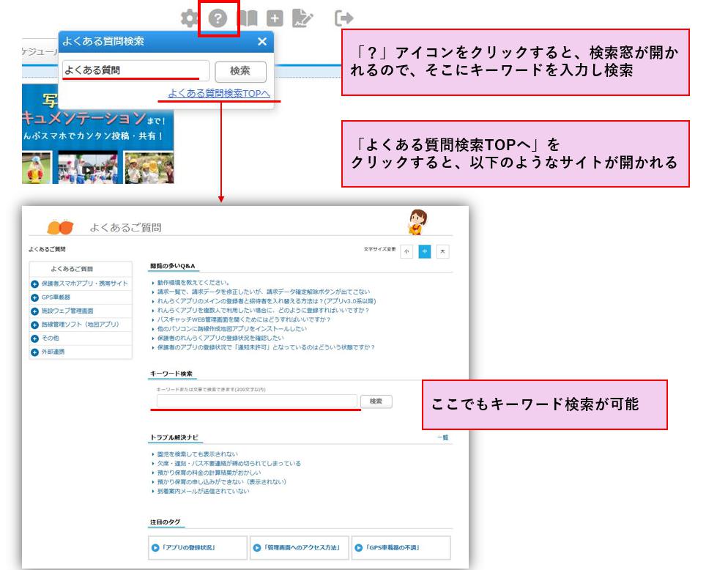Set font size to 中
The height and width of the screenshot is (570, 728).
pyautogui.click(x=425, y=251)
